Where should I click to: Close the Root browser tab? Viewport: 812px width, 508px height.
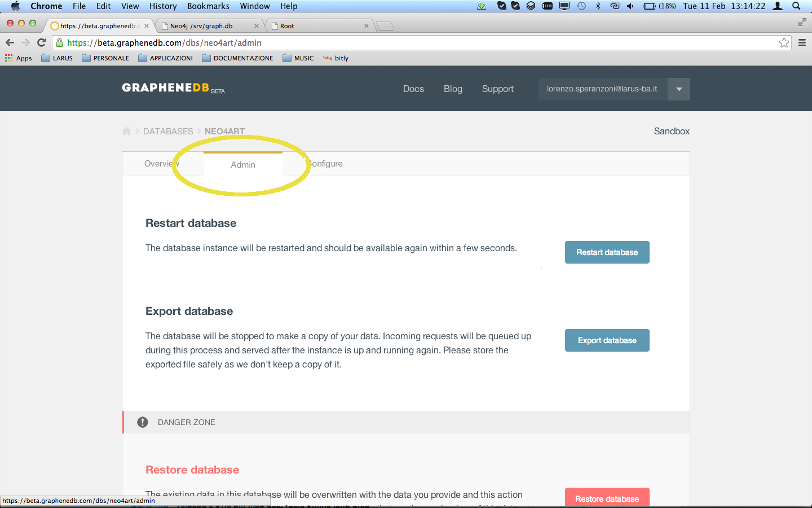pos(367,26)
